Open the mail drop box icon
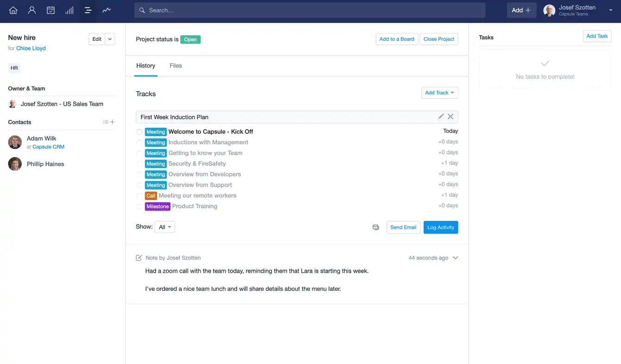Screen dimensions: 621x364 point(376,227)
